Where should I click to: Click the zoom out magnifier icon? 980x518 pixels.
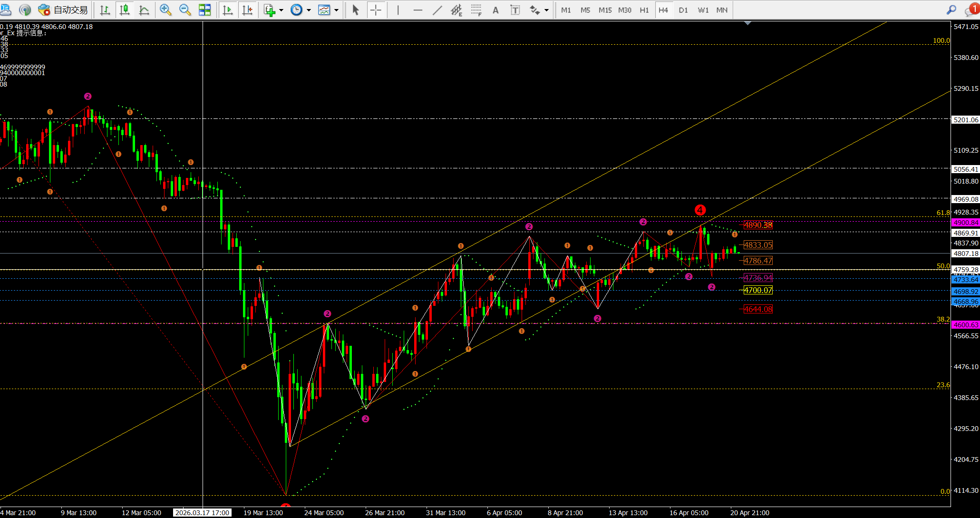185,10
